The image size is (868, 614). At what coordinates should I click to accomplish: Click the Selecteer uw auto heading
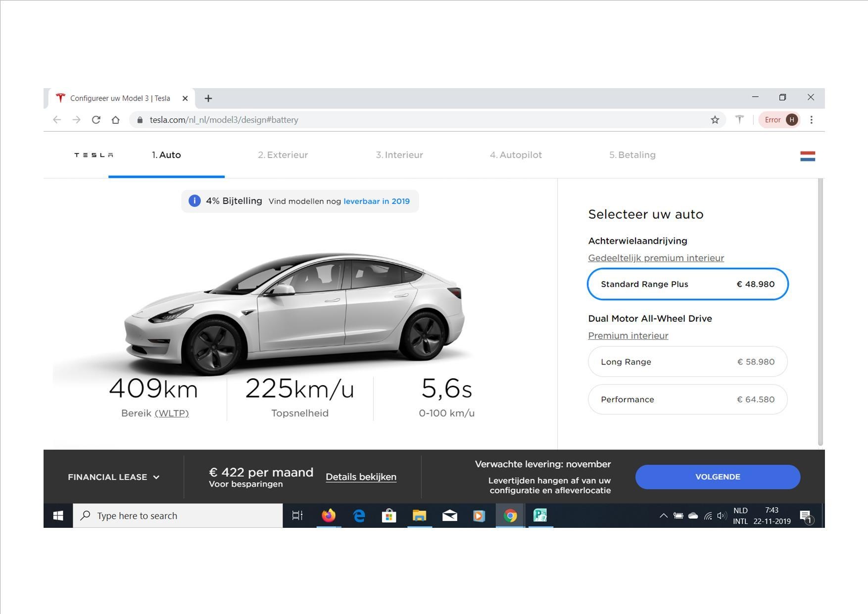[x=646, y=214]
